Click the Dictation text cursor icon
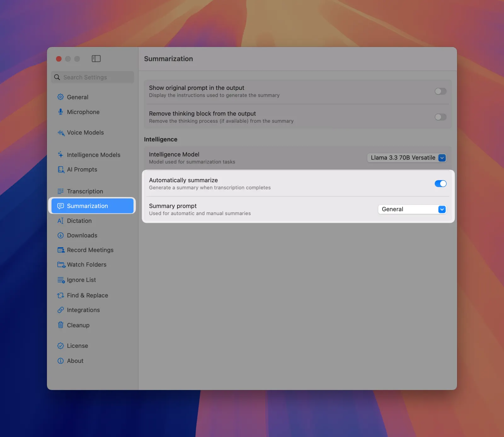This screenshot has height=437, width=504. coord(60,221)
